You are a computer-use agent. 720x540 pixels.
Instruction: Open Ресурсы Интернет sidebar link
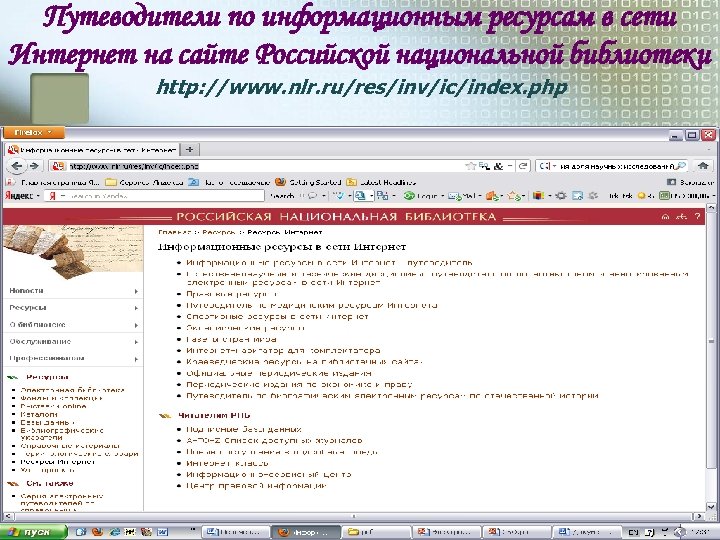click(57, 462)
